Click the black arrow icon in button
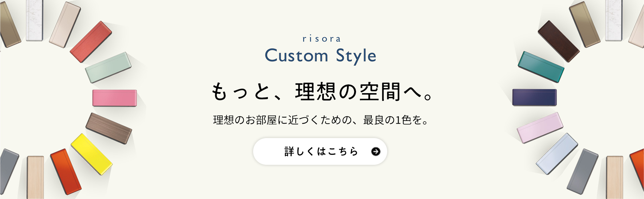 pyautogui.click(x=376, y=152)
